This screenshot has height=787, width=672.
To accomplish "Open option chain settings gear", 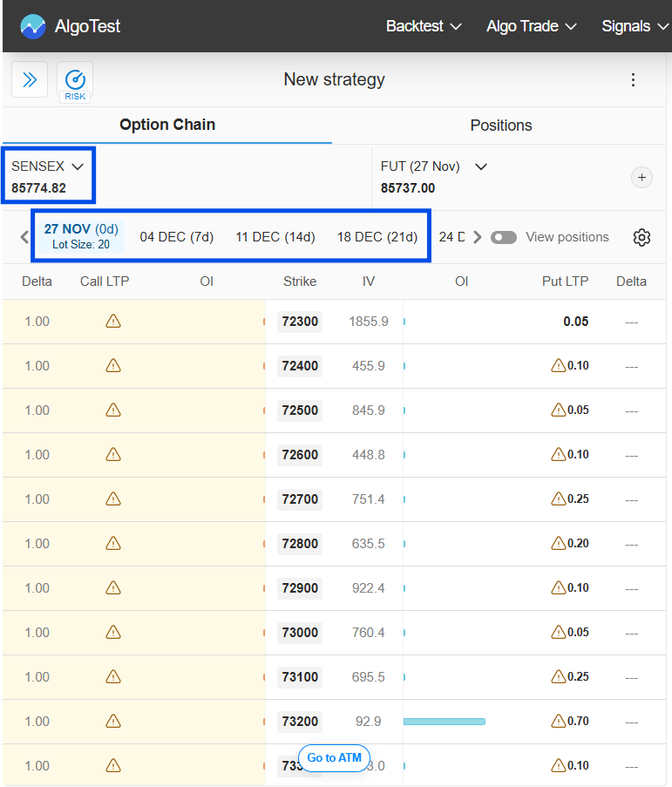I will click(x=641, y=237).
